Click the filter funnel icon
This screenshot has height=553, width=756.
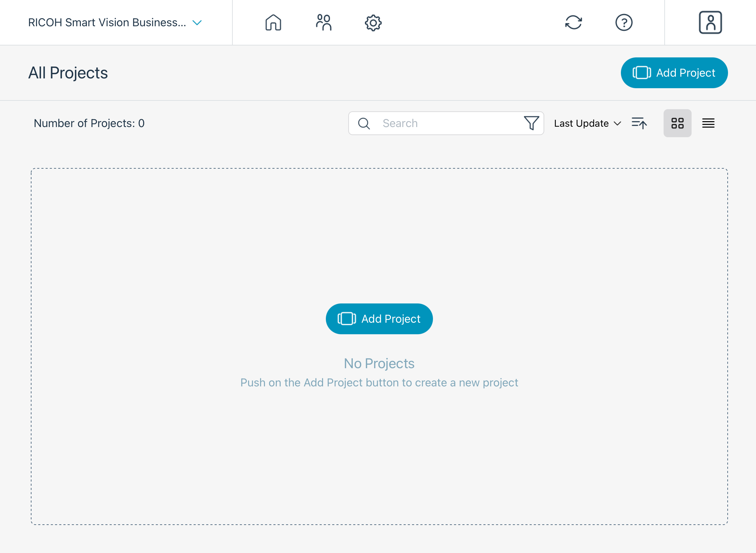click(531, 123)
